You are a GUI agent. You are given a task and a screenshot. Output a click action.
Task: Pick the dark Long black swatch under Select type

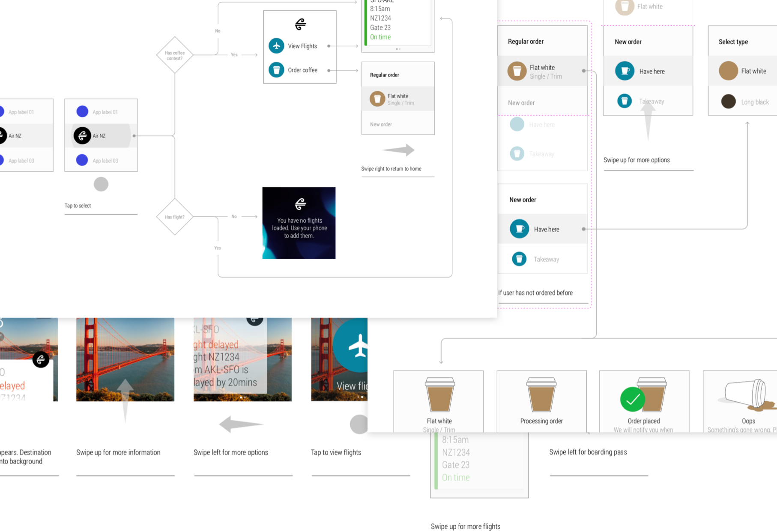click(x=729, y=102)
